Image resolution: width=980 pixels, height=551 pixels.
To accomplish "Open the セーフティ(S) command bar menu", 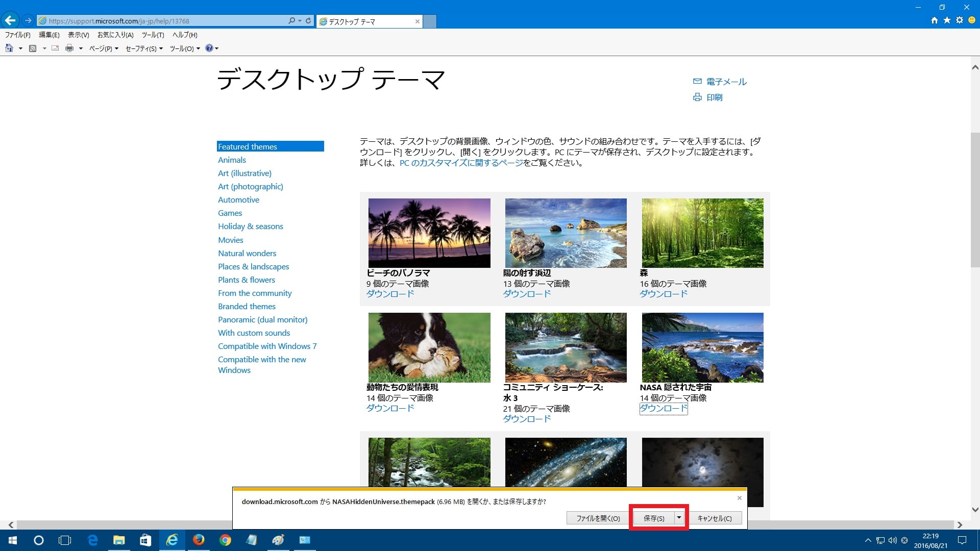I will tap(144, 48).
